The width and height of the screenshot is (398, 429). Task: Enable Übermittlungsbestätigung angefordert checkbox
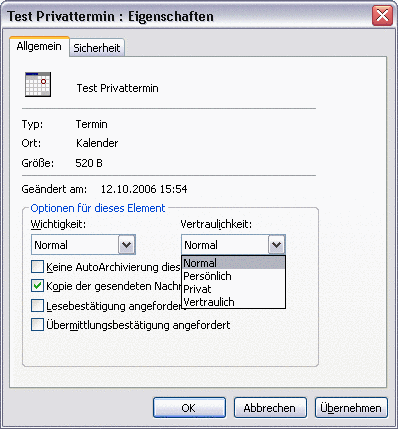[x=37, y=325]
